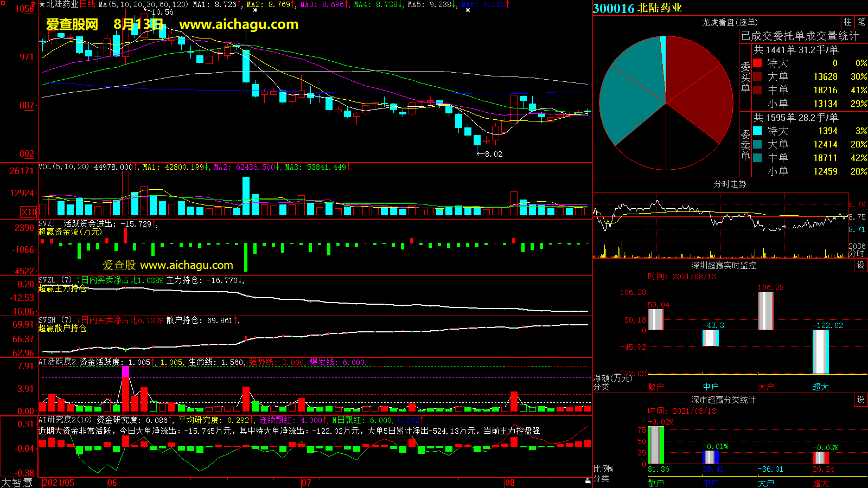Switch to 柱 bar view
Image resolution: width=868 pixels, height=488 pixels.
pos(847,22)
